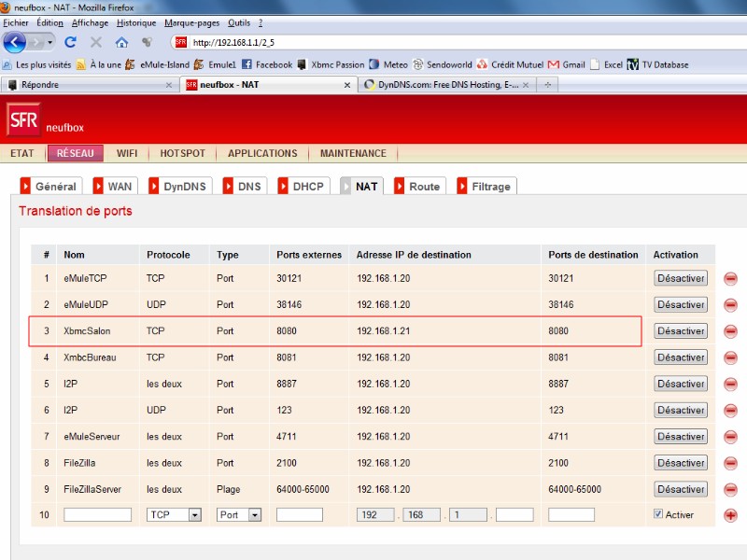Click the SFR logo in the header
The width and height of the screenshot is (747, 560).
point(23,119)
